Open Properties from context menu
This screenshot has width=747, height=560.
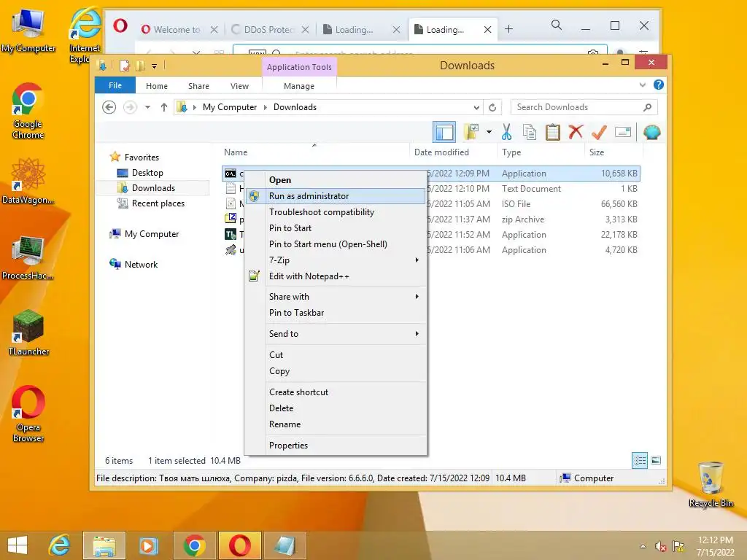(x=336, y=446)
